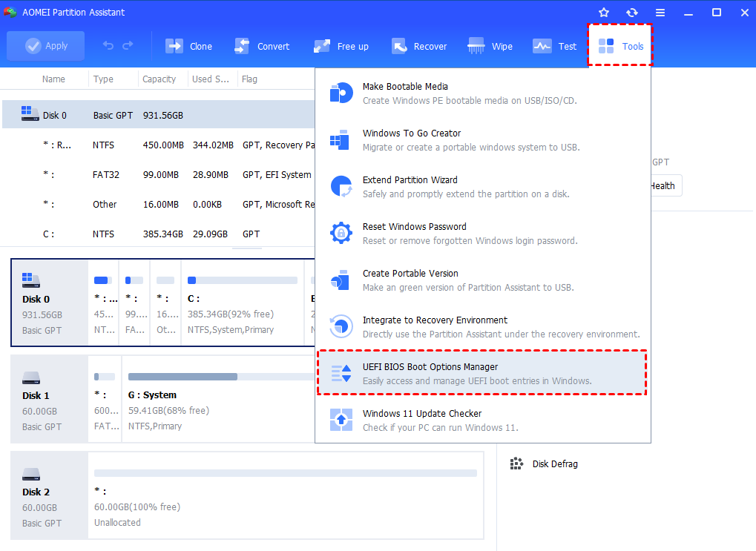Click the refresh icon in the title bar
This screenshot has height=551, width=756.
(632, 12)
